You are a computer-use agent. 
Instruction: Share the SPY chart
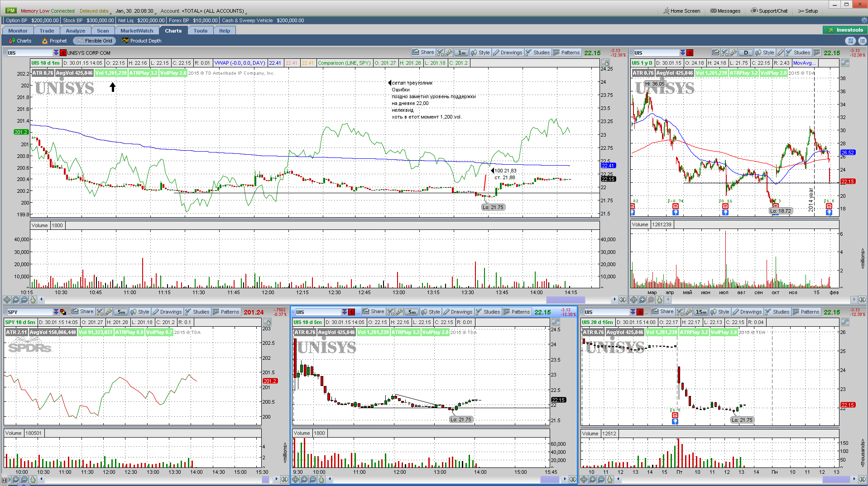[82, 312]
